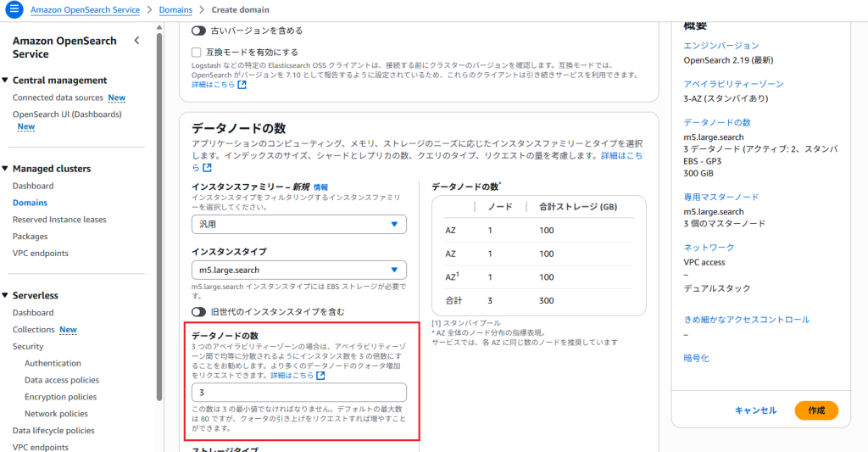Screen dimensions: 868x452
Task: Click the 合計 total row value 300
Action: coord(547,301)
